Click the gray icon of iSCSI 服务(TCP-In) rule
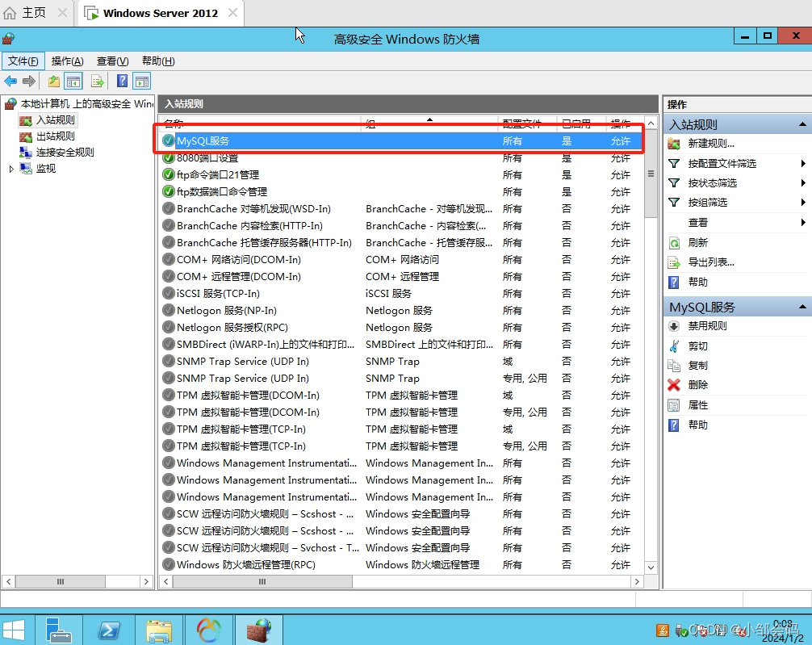The width and height of the screenshot is (812, 645). (169, 293)
